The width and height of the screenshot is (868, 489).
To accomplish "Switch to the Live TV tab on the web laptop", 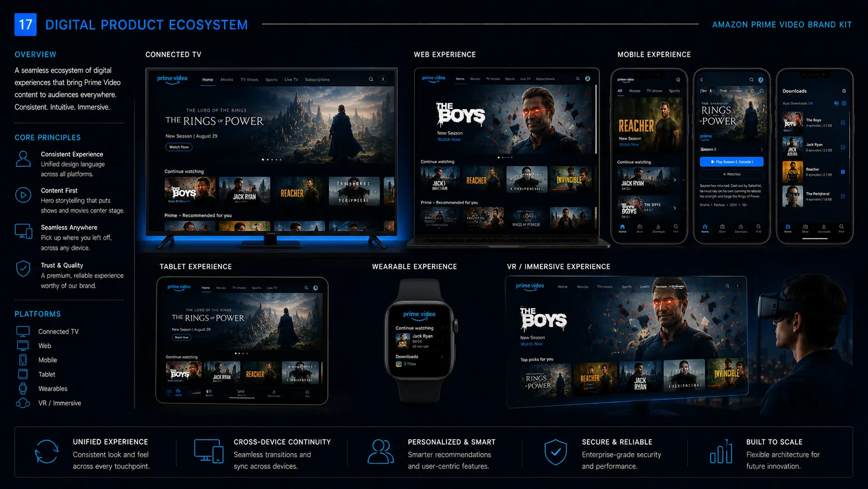I will pos(525,79).
